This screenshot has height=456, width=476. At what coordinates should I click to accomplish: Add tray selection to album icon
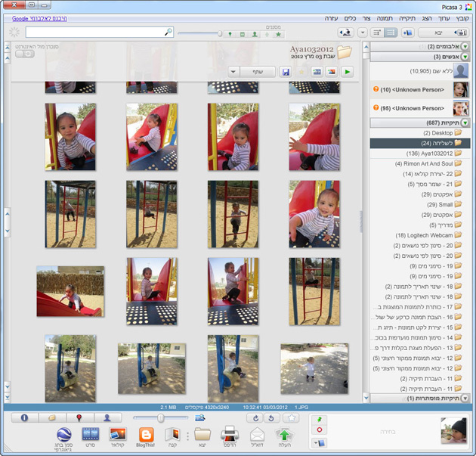[x=320, y=443]
